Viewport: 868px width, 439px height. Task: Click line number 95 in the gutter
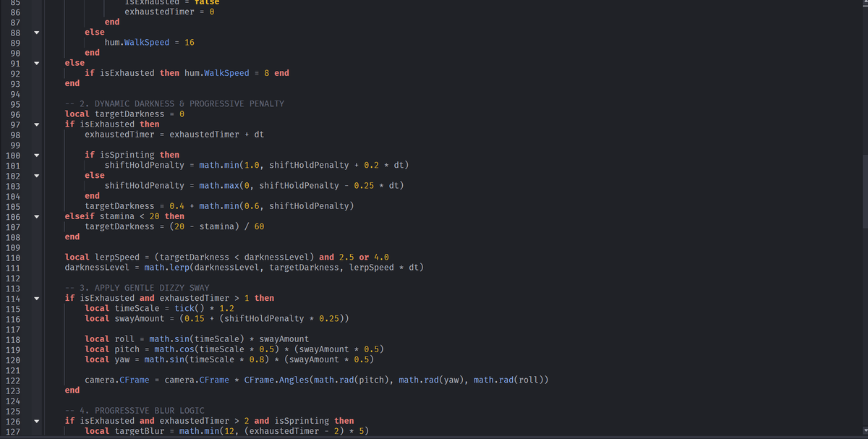click(x=14, y=104)
